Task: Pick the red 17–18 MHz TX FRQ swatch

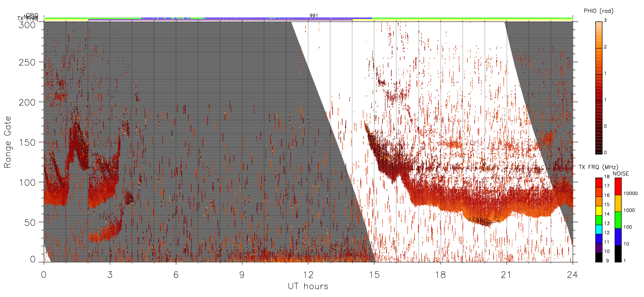Action: tap(598, 182)
